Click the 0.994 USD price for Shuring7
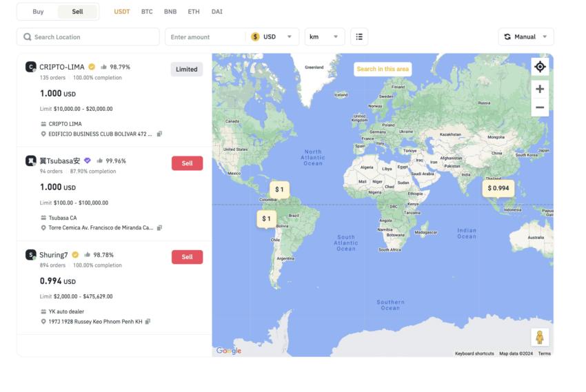Image resolution: width=586 pixels, height=392 pixels. [x=58, y=281]
